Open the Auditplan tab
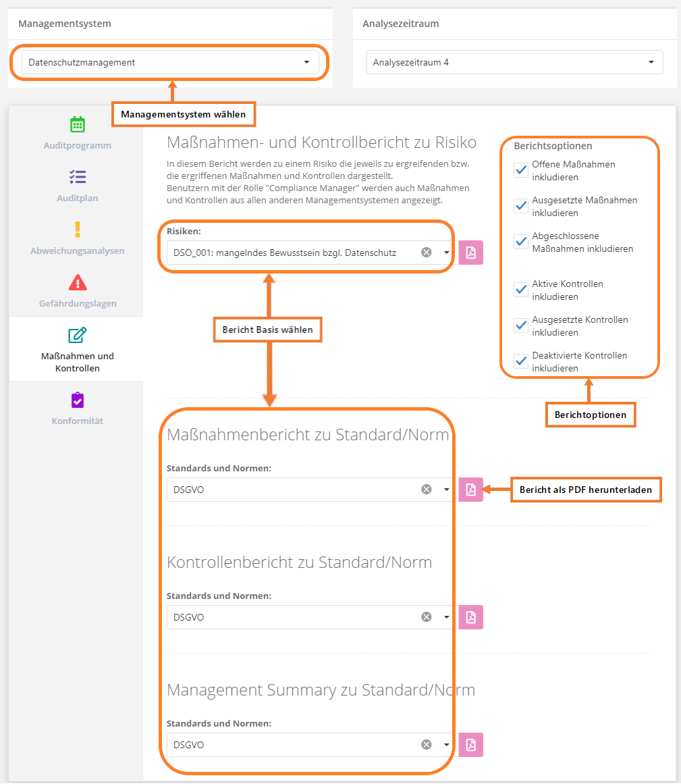The image size is (681, 784). pos(77,186)
